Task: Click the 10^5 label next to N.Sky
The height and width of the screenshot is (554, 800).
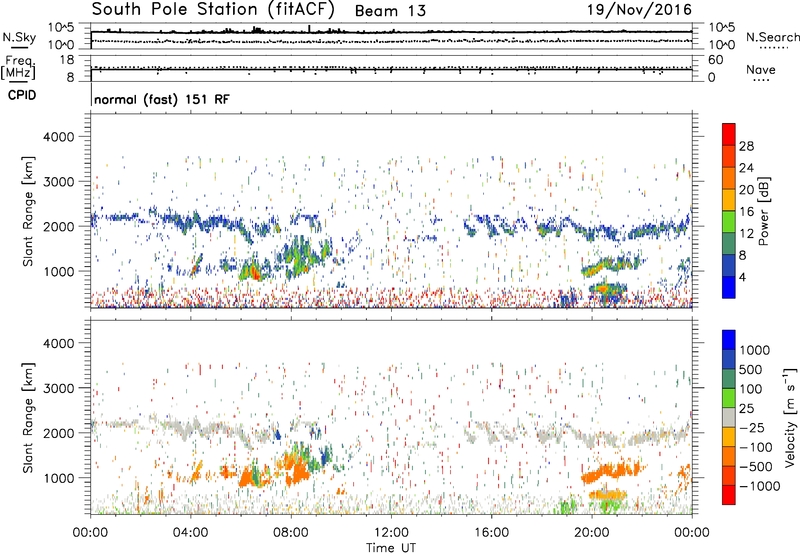Action: click(61, 28)
